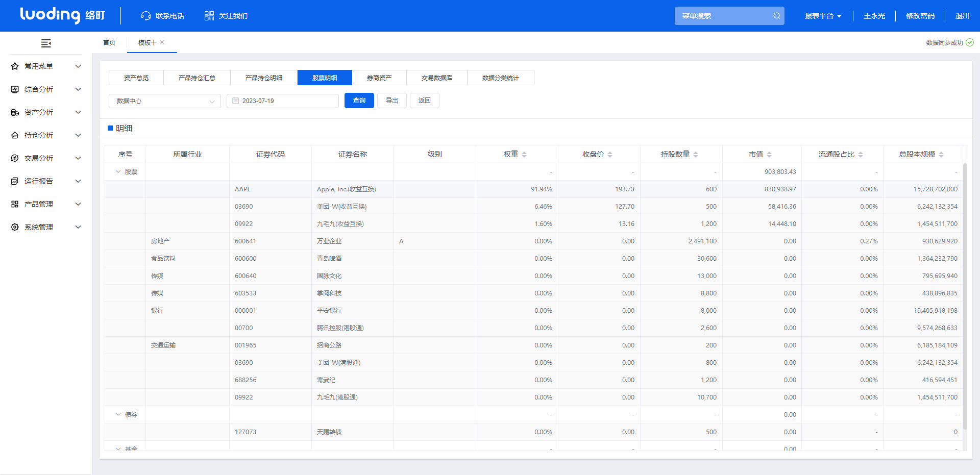The width and height of the screenshot is (980, 475).
Task: Click the 产品管理 grid icon
Action: [x=15, y=204]
